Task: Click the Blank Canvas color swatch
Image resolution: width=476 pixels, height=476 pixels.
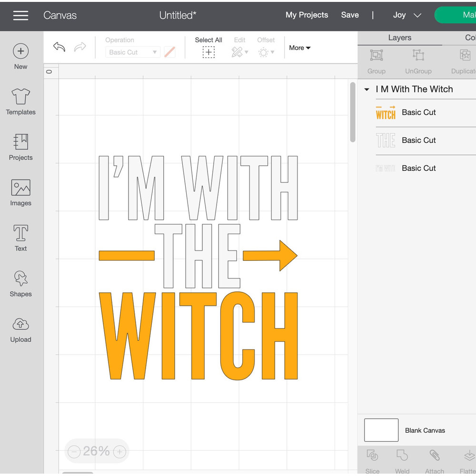Action: pos(381,430)
